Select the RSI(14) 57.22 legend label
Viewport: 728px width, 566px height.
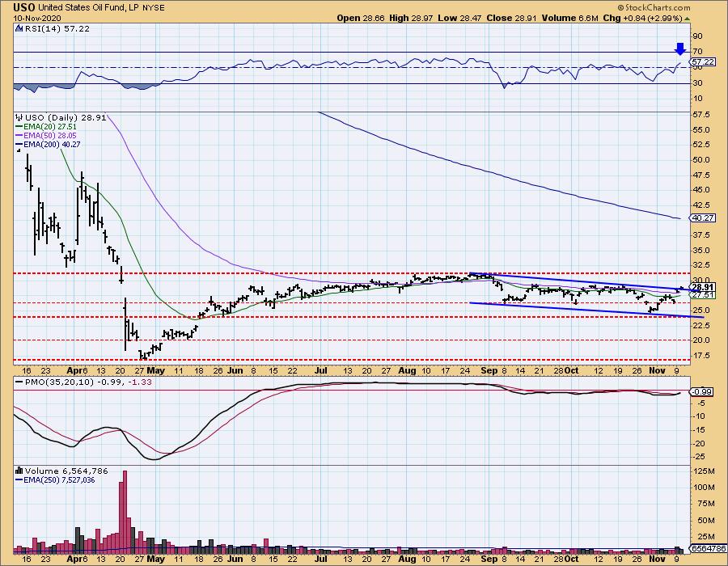57,28
